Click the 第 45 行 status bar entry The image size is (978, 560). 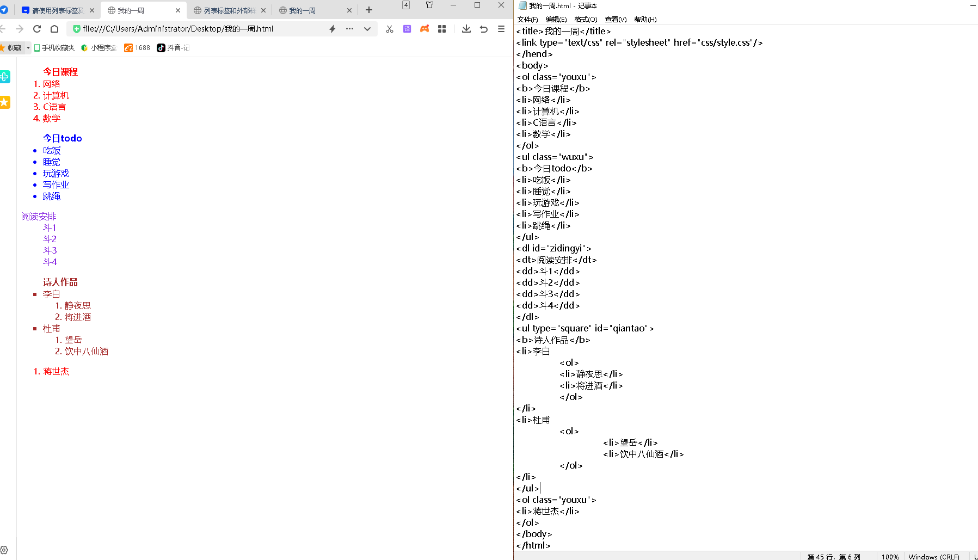(x=834, y=556)
